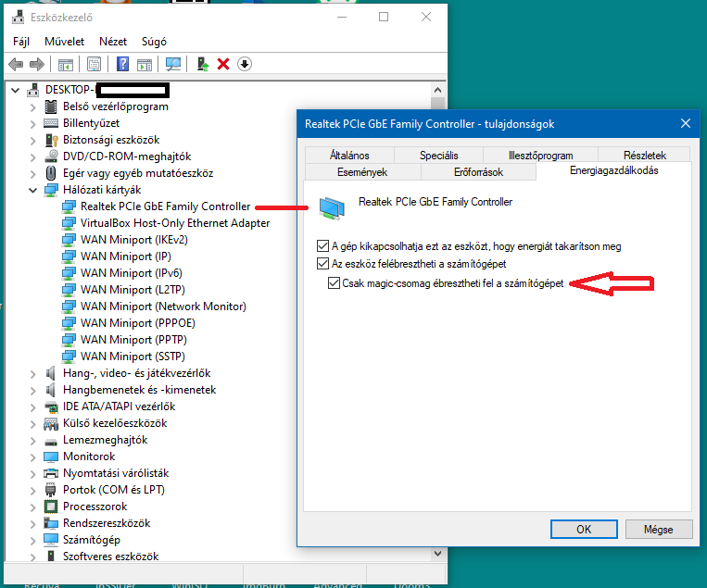This screenshot has height=588, width=707.
Task: Switch to the Általános tab
Action: (349, 156)
